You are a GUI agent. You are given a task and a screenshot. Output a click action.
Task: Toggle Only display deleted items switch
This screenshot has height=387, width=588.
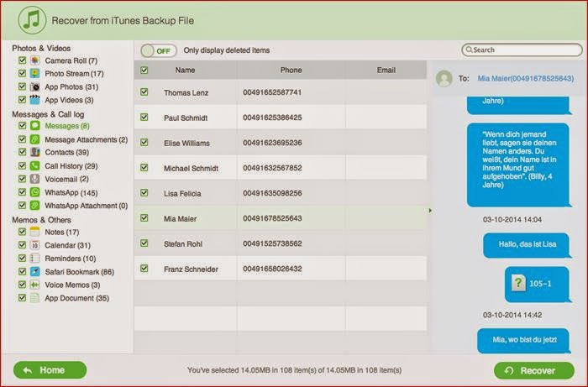[x=159, y=50]
